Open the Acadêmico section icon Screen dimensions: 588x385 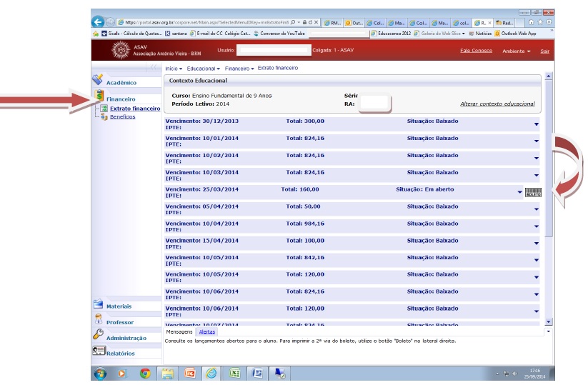point(98,79)
